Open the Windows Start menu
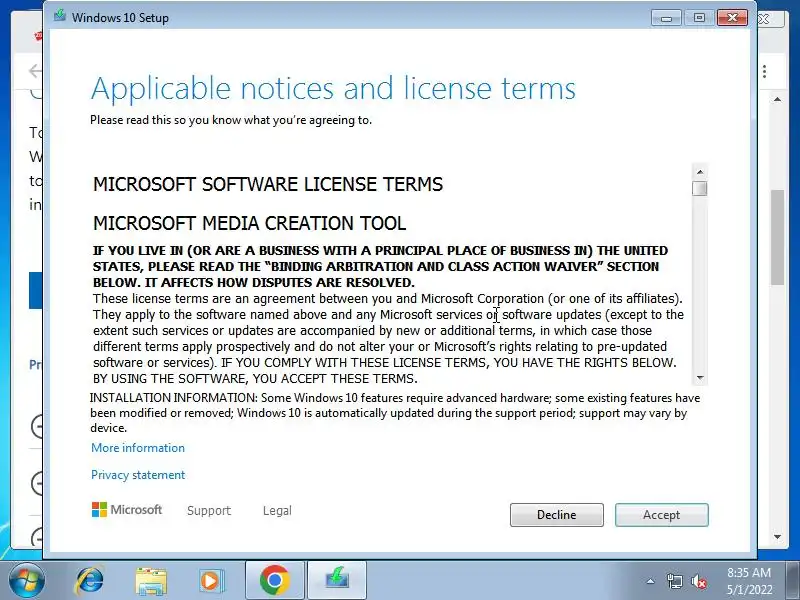The width and height of the screenshot is (800, 600). [x=27, y=581]
